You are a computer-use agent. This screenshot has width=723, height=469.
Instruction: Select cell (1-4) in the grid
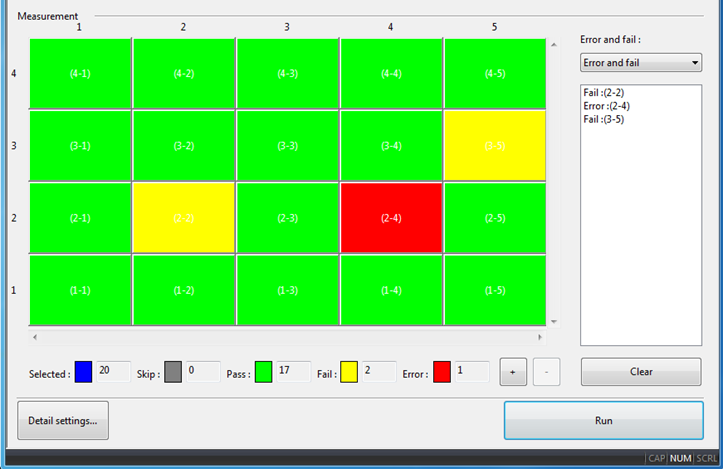point(391,290)
